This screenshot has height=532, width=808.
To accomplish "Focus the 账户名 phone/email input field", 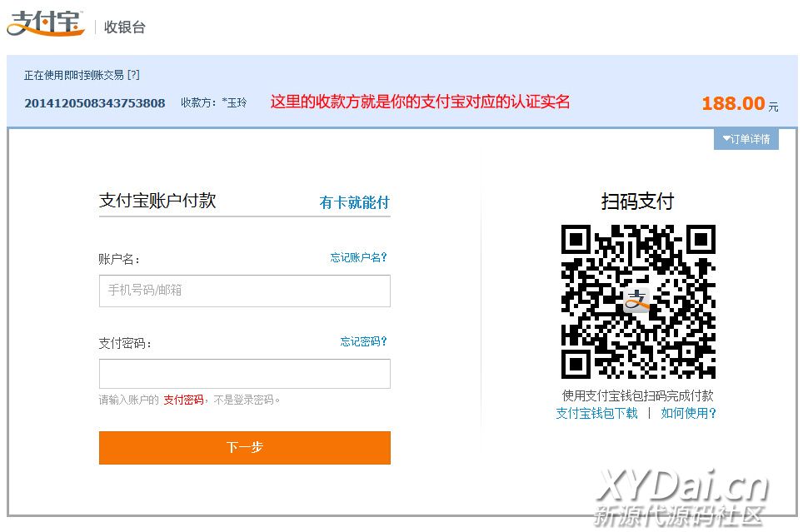I will pyautogui.click(x=244, y=291).
